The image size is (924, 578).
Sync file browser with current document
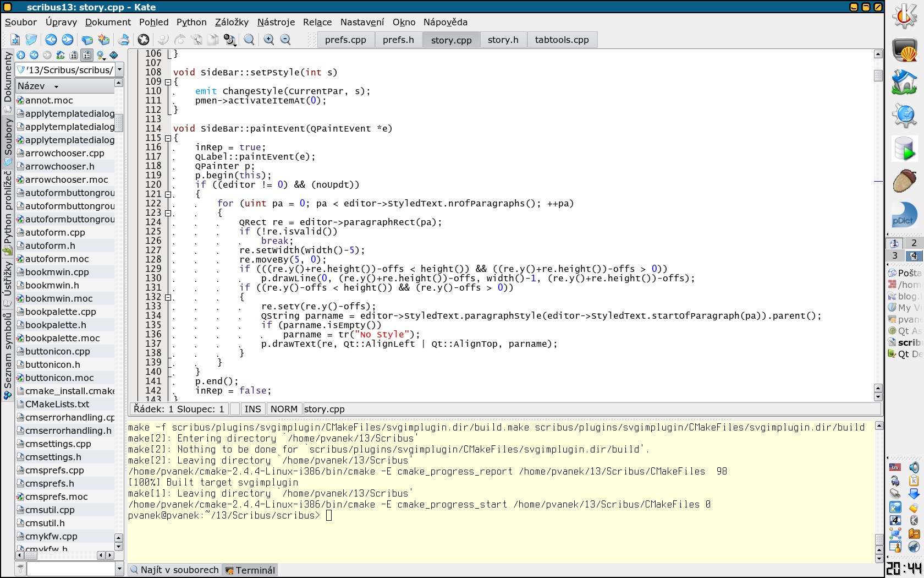(114, 55)
